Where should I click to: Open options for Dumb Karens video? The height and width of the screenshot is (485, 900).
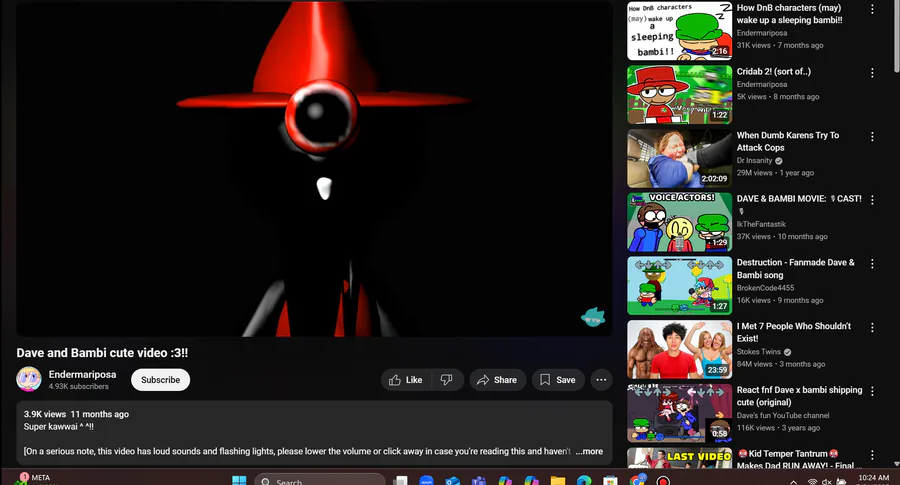coord(872,137)
